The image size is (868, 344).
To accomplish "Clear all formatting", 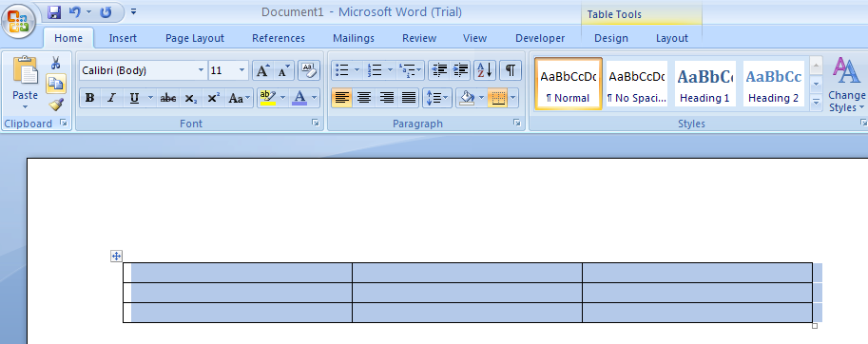I will pos(309,70).
